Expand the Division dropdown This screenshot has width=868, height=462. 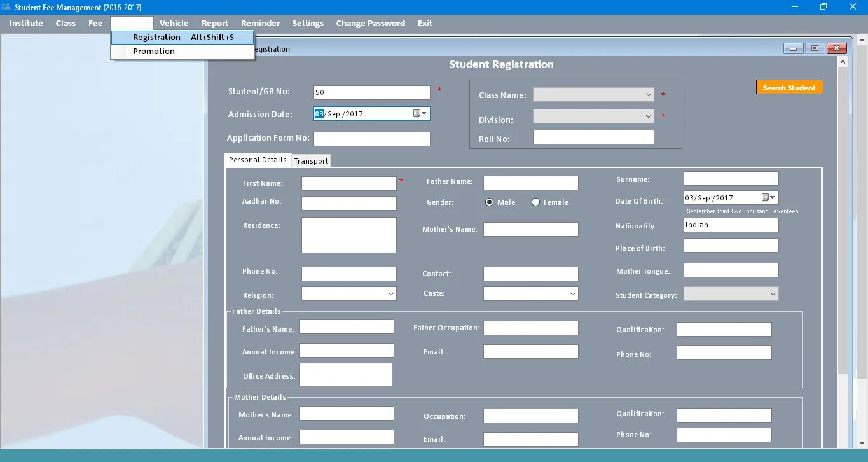[x=648, y=116]
